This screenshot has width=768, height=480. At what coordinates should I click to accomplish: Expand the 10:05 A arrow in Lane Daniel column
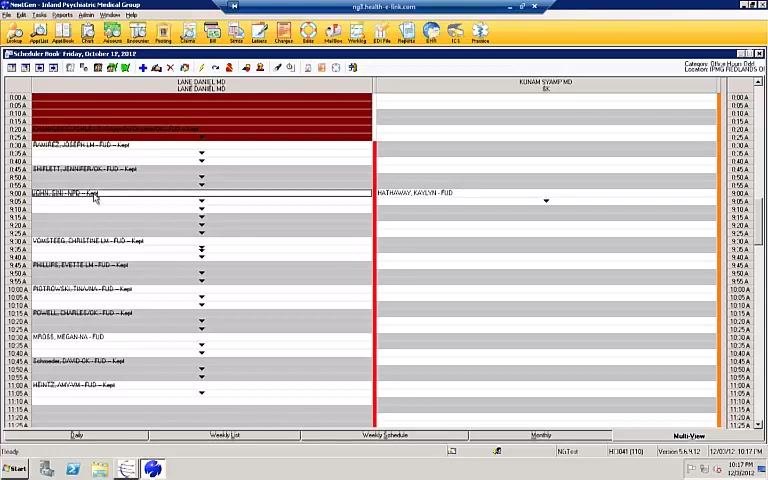click(x=201, y=297)
